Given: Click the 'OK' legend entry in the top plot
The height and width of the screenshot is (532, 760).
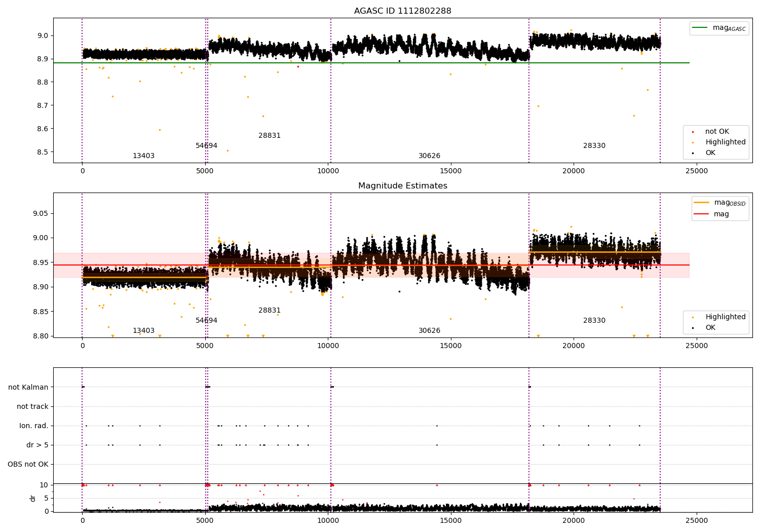Looking at the screenshot, I should (710, 153).
